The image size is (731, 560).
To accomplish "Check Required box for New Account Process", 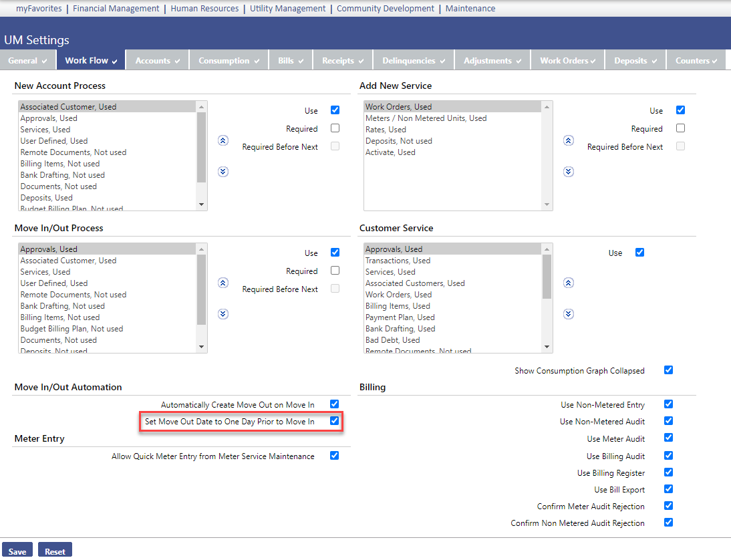I will [x=335, y=128].
